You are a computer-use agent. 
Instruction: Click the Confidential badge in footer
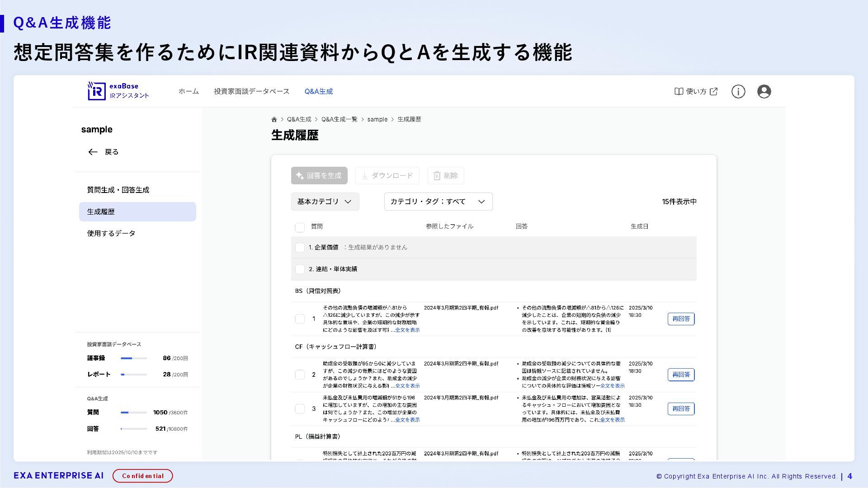coord(143,476)
